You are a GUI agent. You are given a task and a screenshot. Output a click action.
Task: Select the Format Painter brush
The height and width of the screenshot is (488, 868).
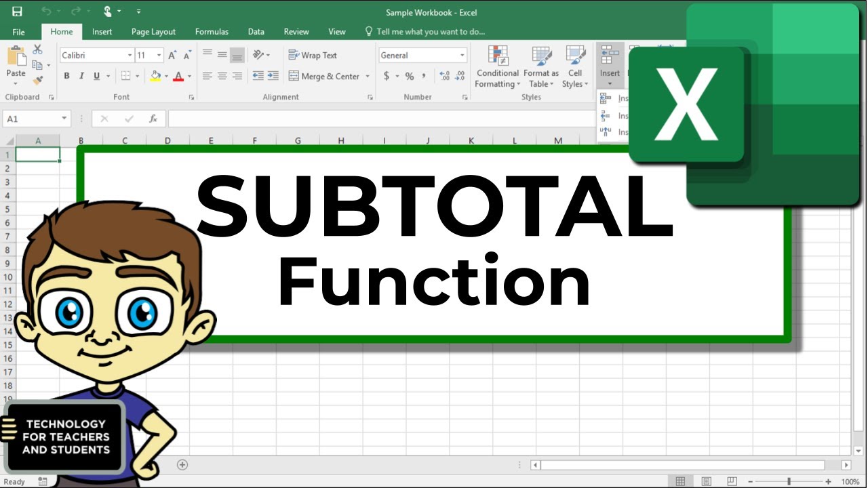(37, 80)
